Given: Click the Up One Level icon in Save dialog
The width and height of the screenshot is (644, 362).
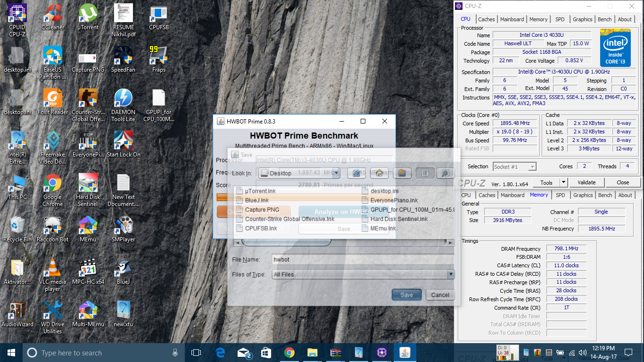Looking at the screenshot, I should [357, 173].
